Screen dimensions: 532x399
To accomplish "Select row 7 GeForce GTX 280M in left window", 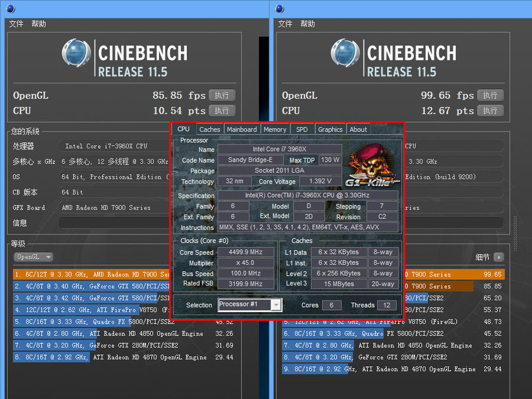I will 124,345.
